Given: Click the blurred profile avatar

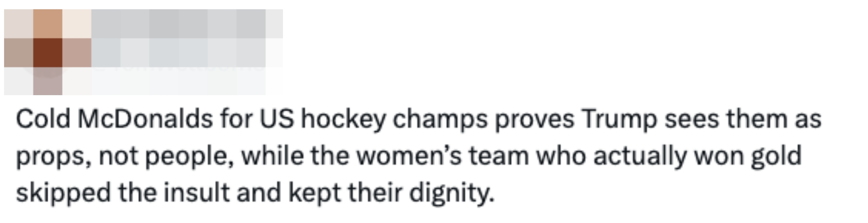Looking at the screenshot, I should pos(47,52).
